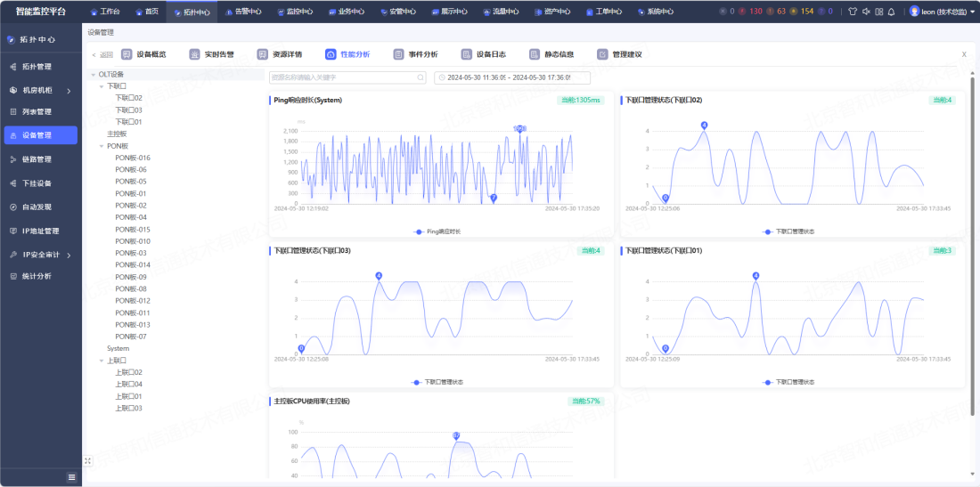Toggle 下联口02 chart legend series
Viewport: 980px width, 487px height.
[x=788, y=231]
